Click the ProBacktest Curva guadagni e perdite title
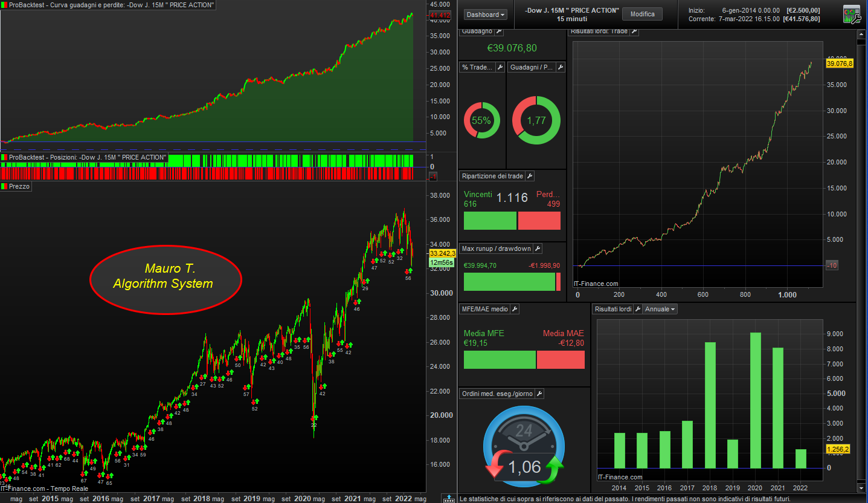The width and height of the screenshot is (868, 503). tap(112, 5)
